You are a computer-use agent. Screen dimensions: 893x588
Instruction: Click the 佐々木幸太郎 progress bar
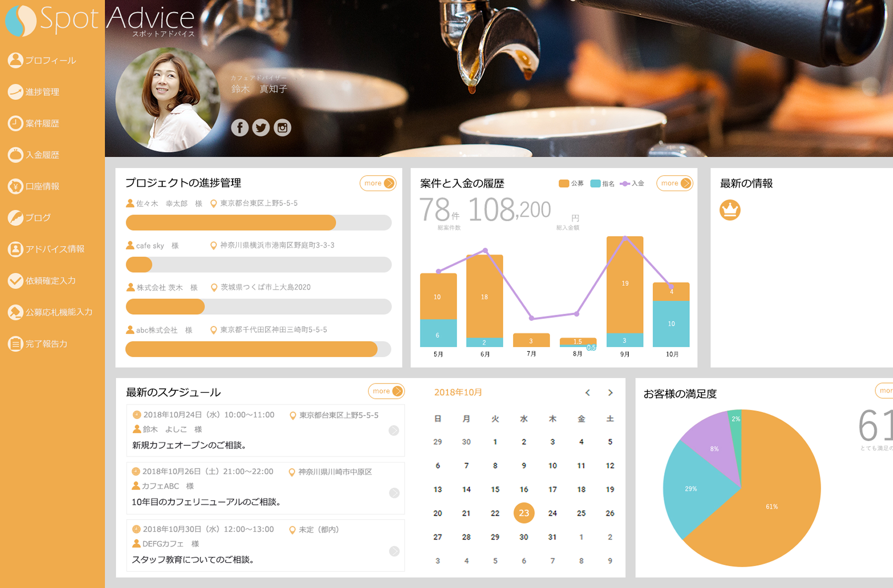[258, 223]
